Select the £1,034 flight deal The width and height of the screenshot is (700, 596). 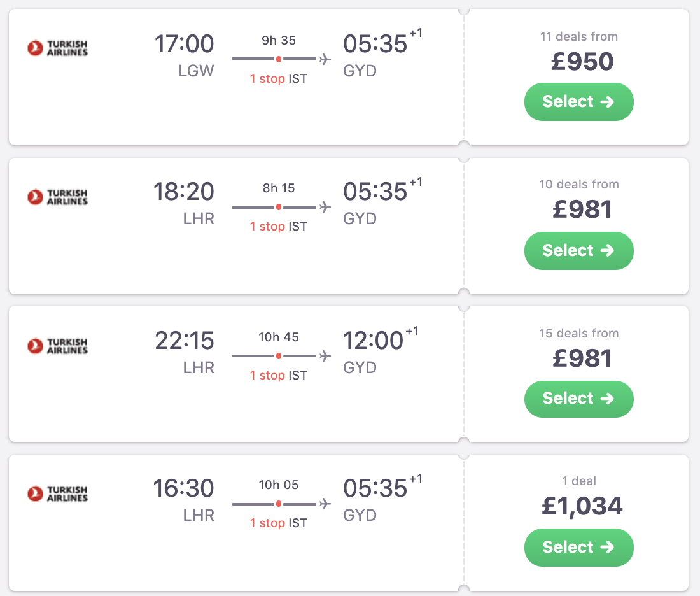click(x=578, y=547)
